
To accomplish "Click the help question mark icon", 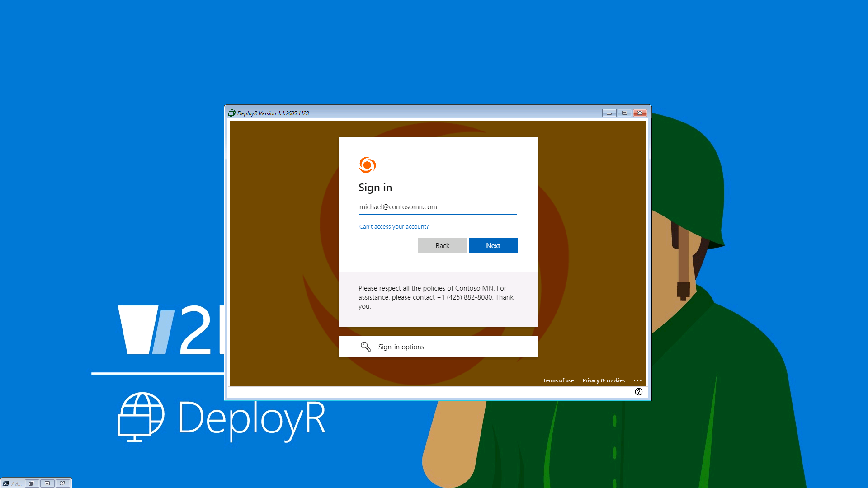I will pyautogui.click(x=638, y=392).
